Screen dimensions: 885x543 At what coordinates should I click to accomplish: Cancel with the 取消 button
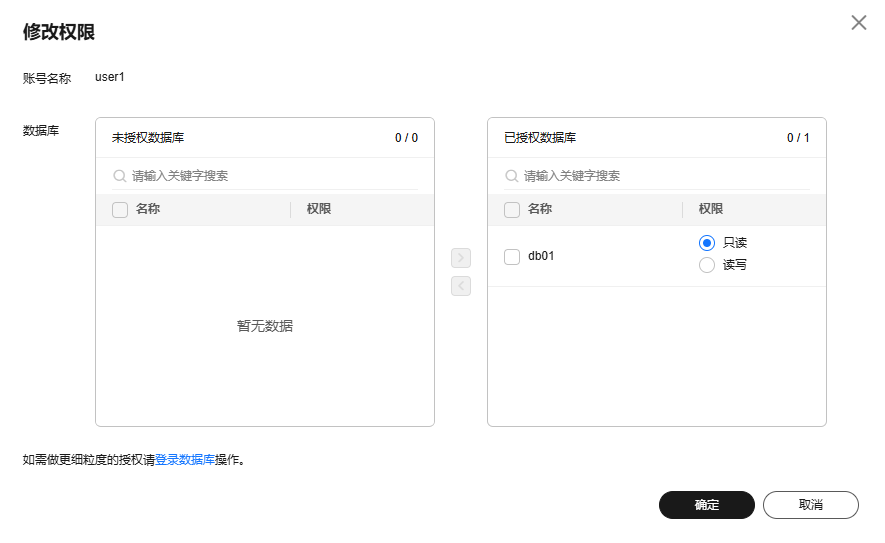coord(810,505)
